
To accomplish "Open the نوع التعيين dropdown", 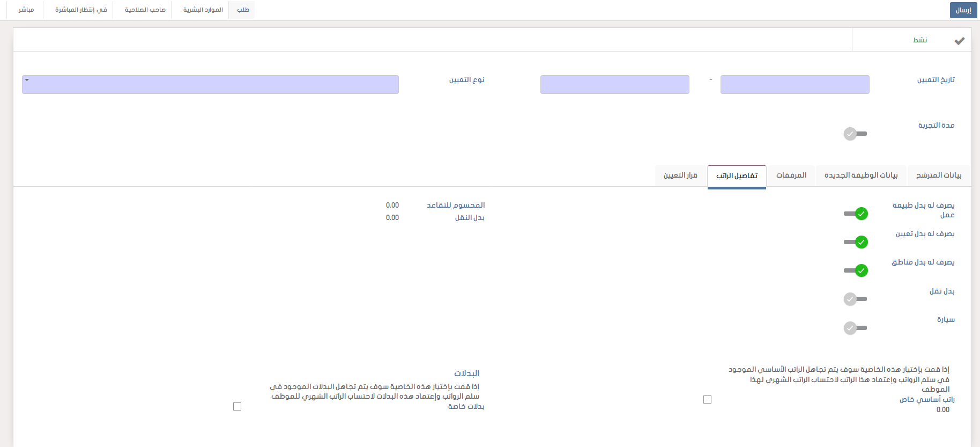I will [x=210, y=85].
